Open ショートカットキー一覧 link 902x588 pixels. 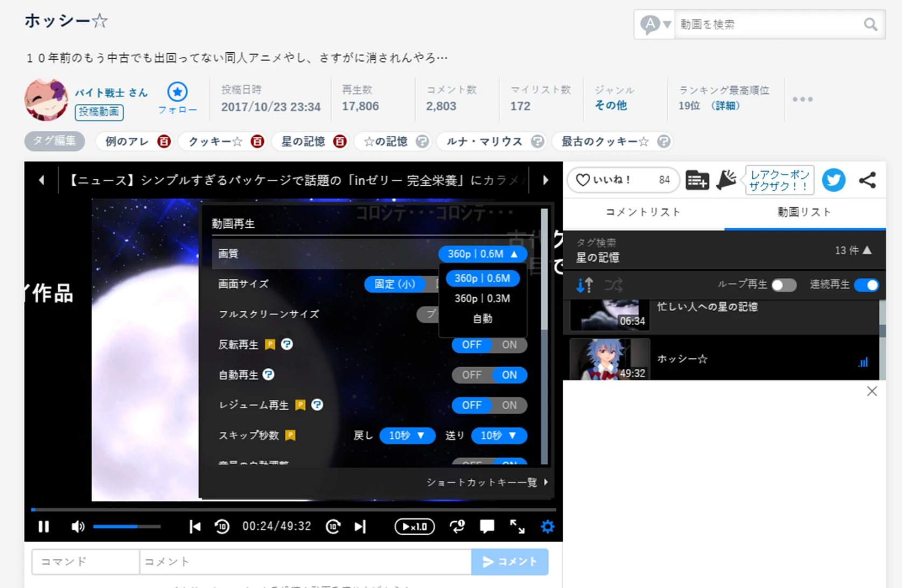point(487,482)
